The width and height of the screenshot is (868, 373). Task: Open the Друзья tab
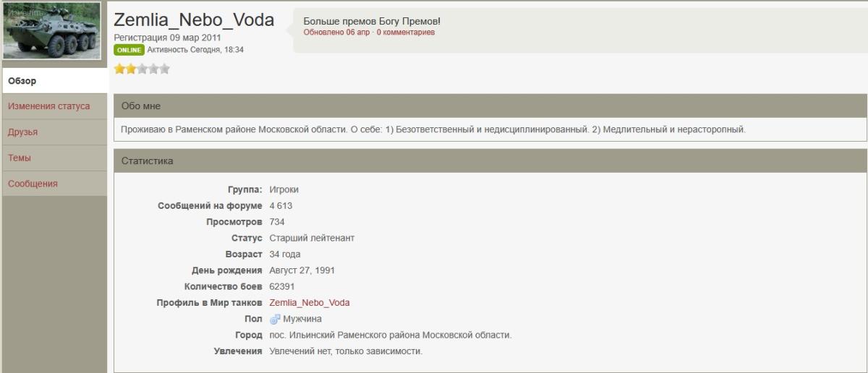[x=23, y=132]
